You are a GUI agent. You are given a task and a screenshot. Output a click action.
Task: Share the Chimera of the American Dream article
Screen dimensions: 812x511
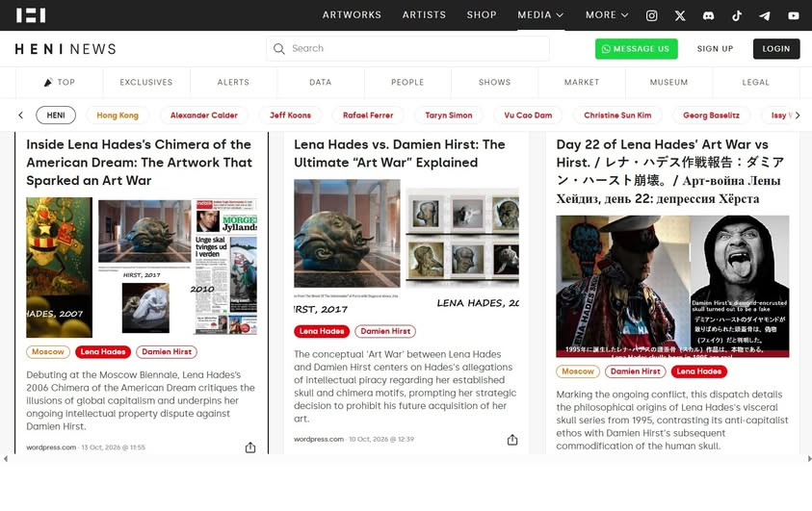click(x=250, y=447)
